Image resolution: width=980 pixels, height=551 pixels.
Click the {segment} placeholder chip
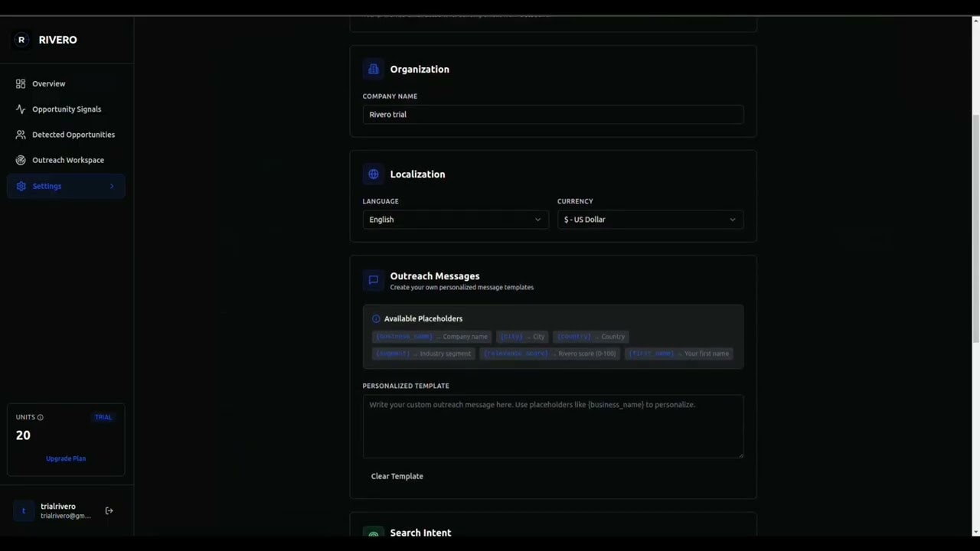(423, 354)
